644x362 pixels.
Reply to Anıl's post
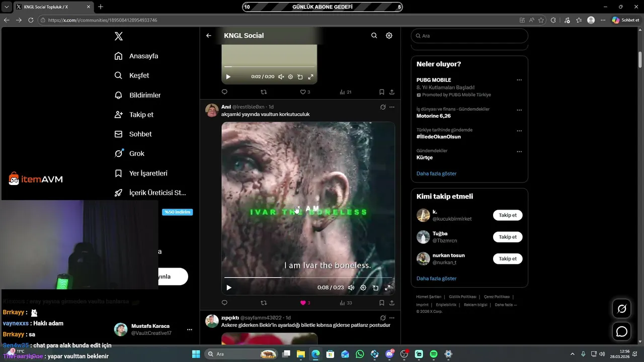[x=224, y=303]
